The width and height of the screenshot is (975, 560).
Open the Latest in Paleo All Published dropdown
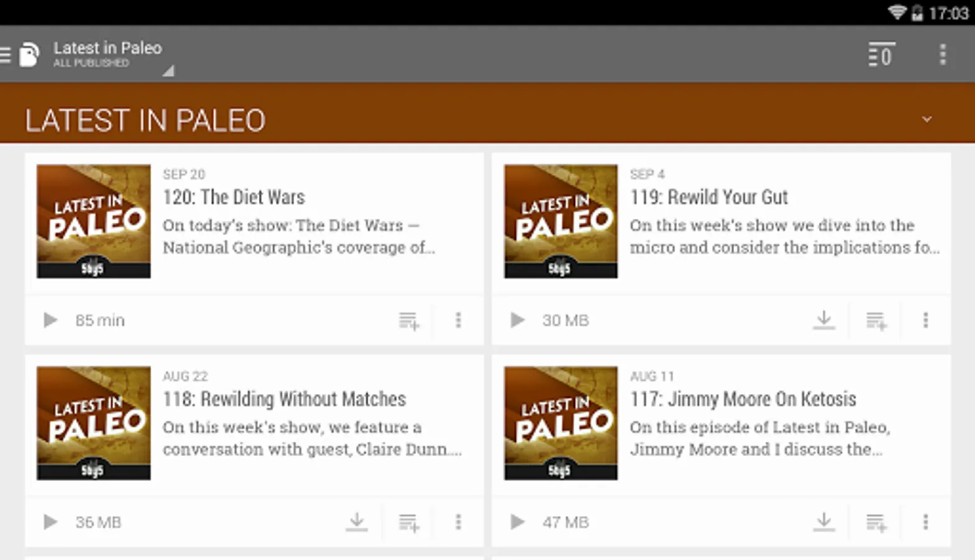(x=112, y=56)
